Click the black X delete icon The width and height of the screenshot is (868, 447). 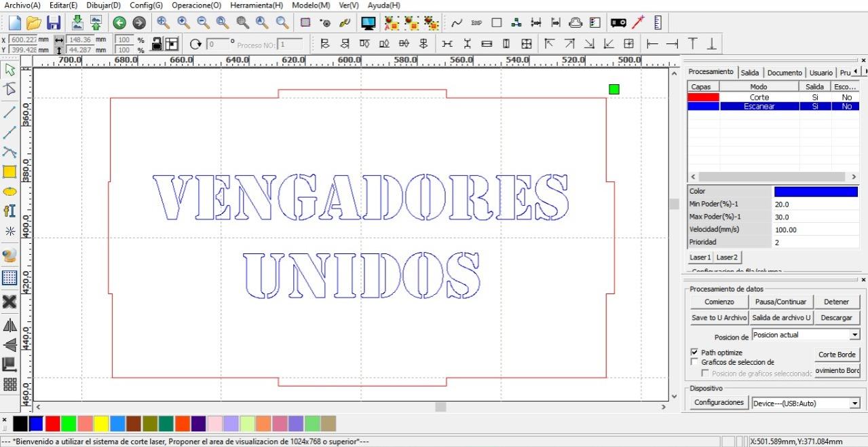point(10,301)
